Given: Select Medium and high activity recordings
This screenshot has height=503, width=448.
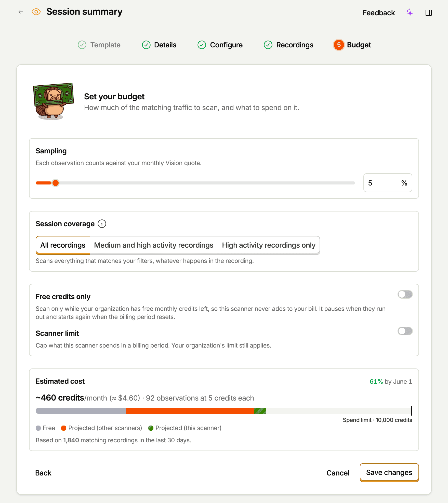Looking at the screenshot, I should (154, 245).
